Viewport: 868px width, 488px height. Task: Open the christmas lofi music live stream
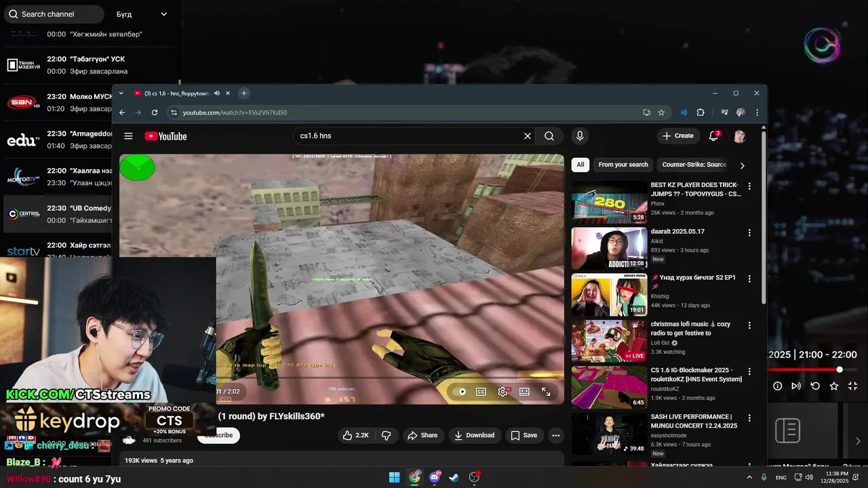click(x=609, y=341)
